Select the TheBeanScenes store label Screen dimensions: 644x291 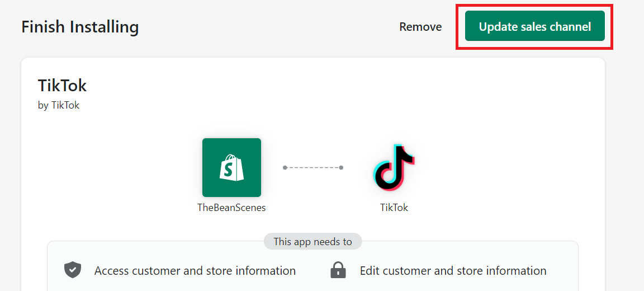coord(231,208)
